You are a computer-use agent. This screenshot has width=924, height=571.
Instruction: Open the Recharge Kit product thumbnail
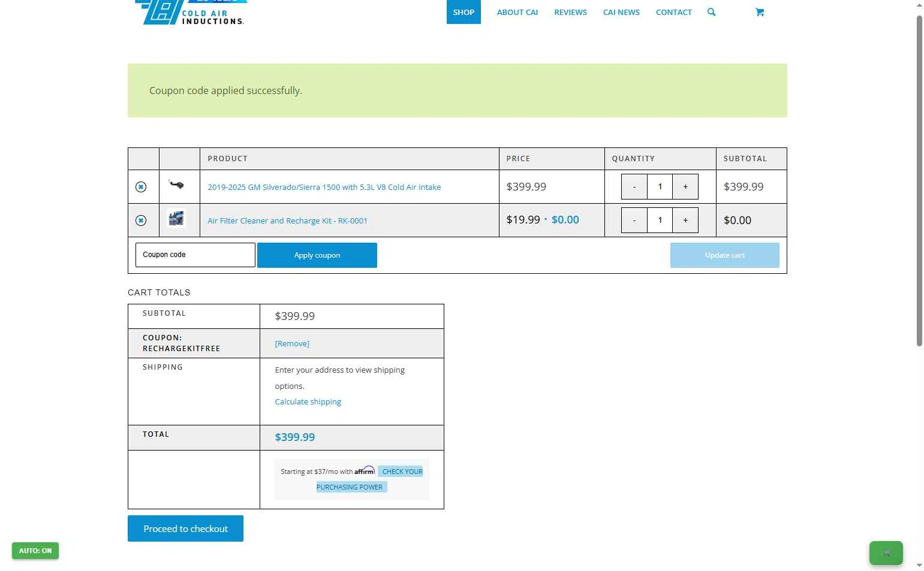(x=176, y=218)
